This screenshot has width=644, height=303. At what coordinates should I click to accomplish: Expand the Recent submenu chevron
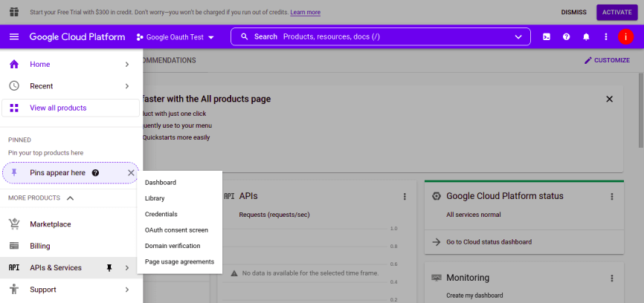tap(127, 86)
